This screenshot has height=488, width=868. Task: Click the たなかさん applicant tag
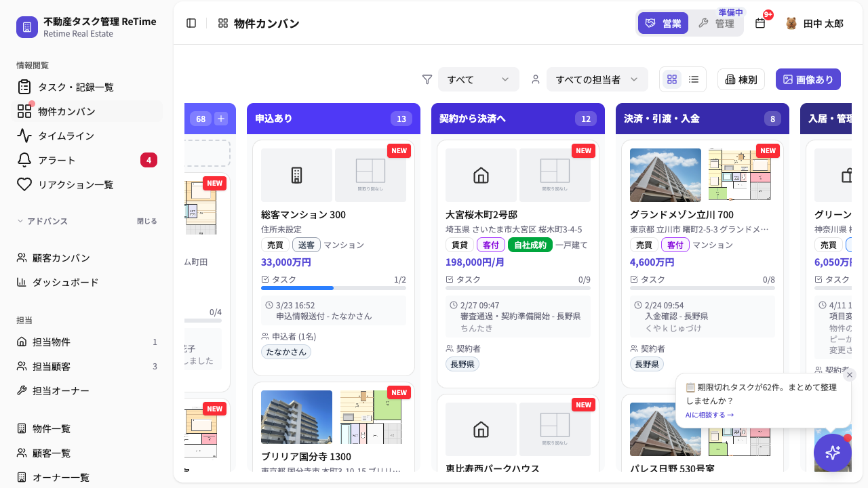286,352
